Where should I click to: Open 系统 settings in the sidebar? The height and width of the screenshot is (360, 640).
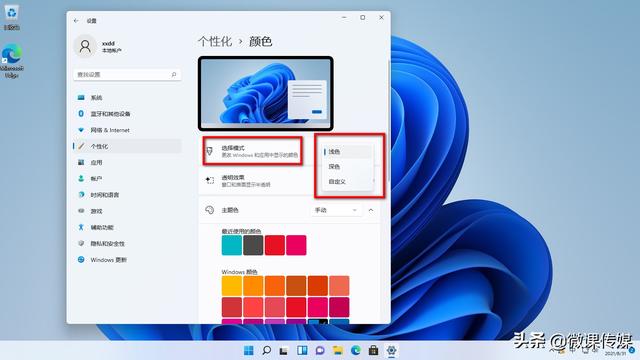coord(127,98)
